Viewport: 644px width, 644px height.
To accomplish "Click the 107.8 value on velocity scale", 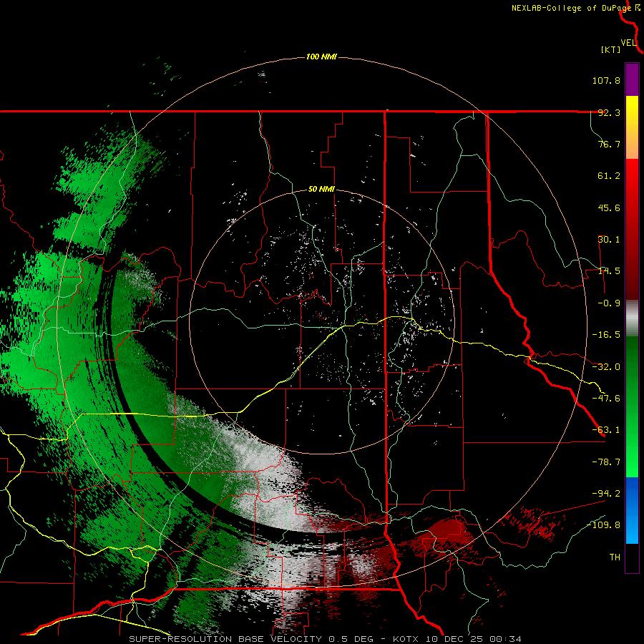I will coord(606,80).
